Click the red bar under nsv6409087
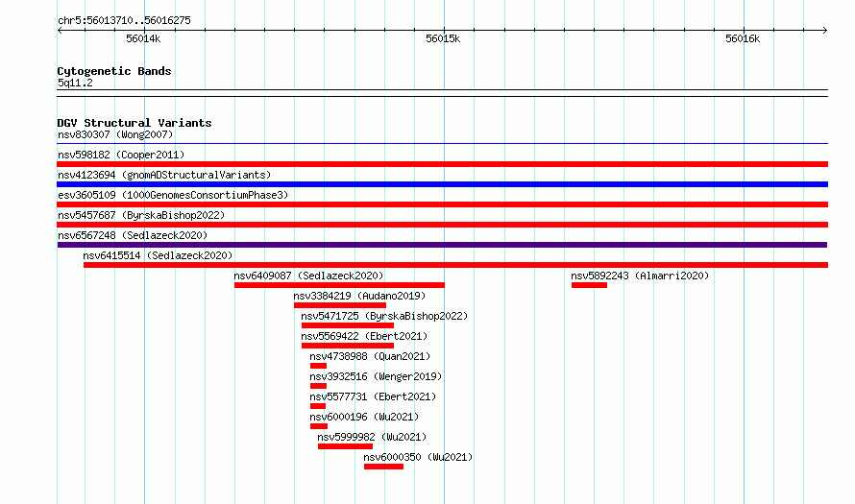This screenshot has width=855, height=504. coord(339,285)
